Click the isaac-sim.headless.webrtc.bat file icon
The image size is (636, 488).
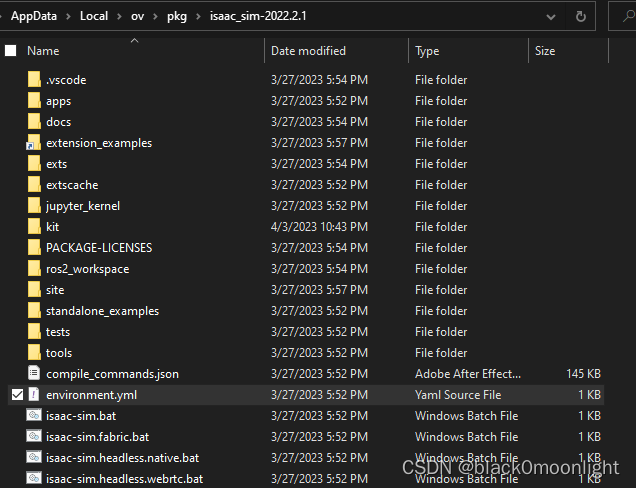pyautogui.click(x=34, y=478)
